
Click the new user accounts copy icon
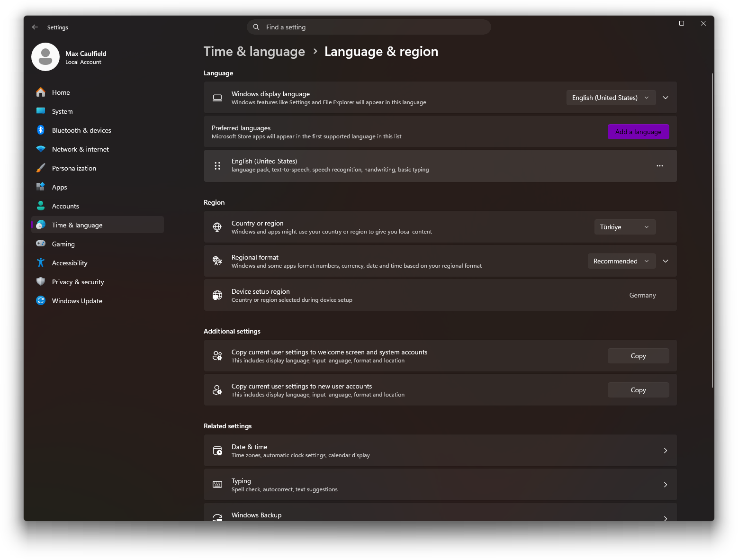[217, 390]
